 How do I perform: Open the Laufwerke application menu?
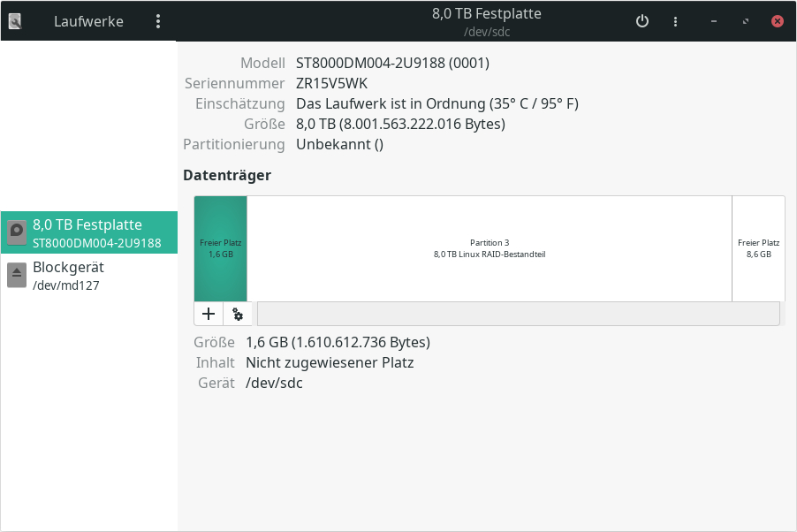(x=158, y=21)
